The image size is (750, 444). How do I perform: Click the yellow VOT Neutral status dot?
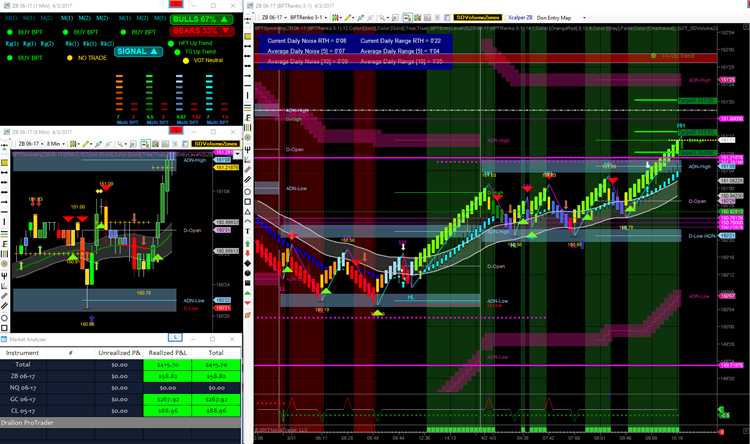186,60
